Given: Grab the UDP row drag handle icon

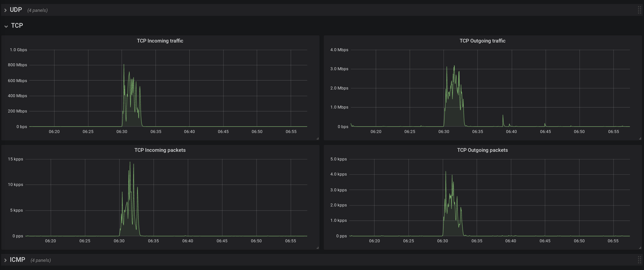Looking at the screenshot, I should [x=639, y=10].
